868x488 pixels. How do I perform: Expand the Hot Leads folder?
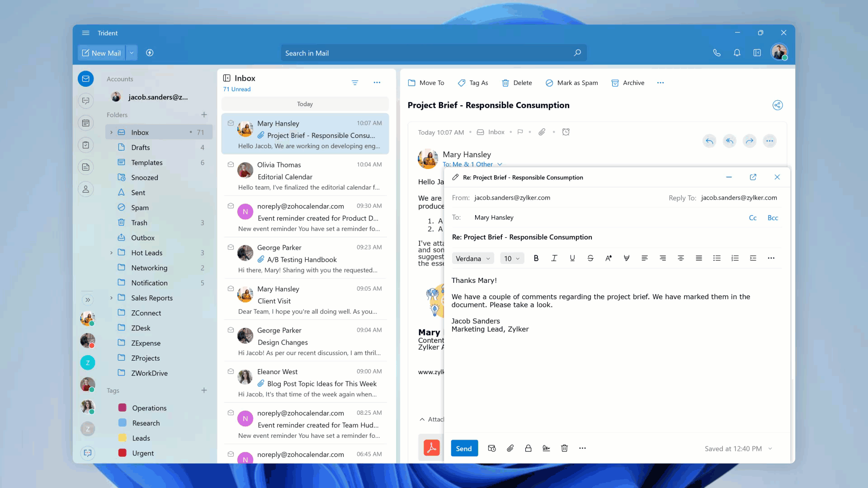[111, 253]
